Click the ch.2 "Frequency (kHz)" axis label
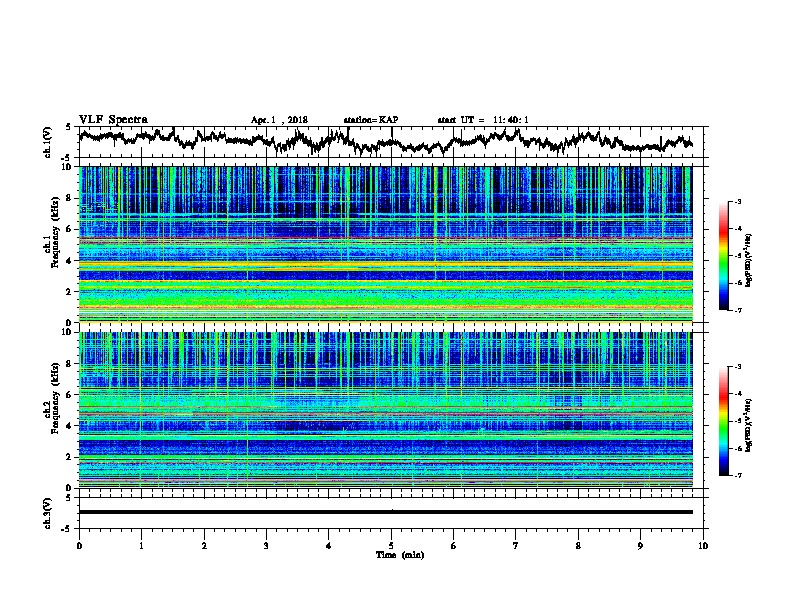Screen dimensions: 792x612 (55, 398)
